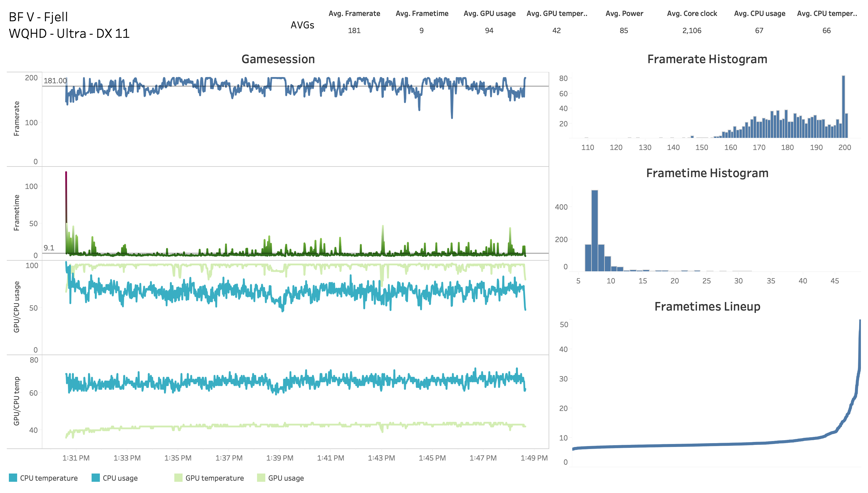Click the Frametimes Lineup title
This screenshot has width=868, height=493.
(707, 306)
